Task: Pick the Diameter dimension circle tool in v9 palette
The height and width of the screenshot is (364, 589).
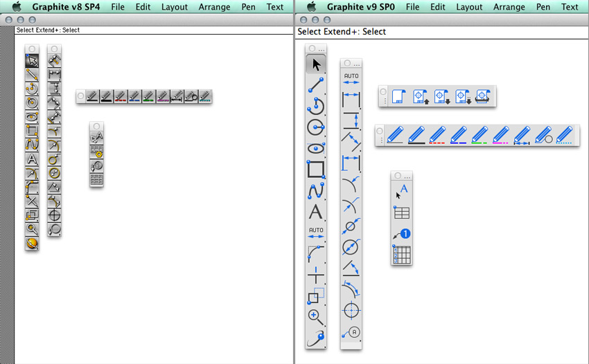Action: tap(351, 247)
